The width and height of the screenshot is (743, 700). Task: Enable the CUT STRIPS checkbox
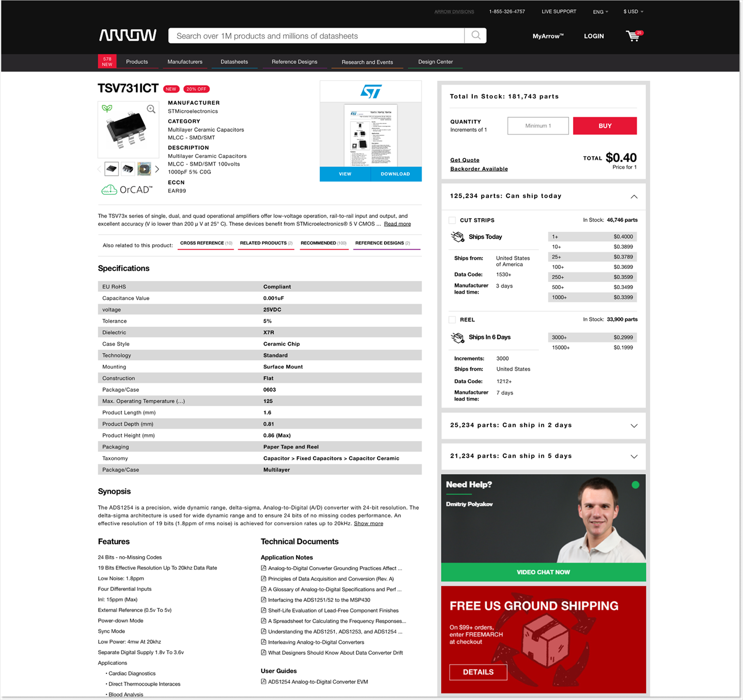[x=452, y=220]
